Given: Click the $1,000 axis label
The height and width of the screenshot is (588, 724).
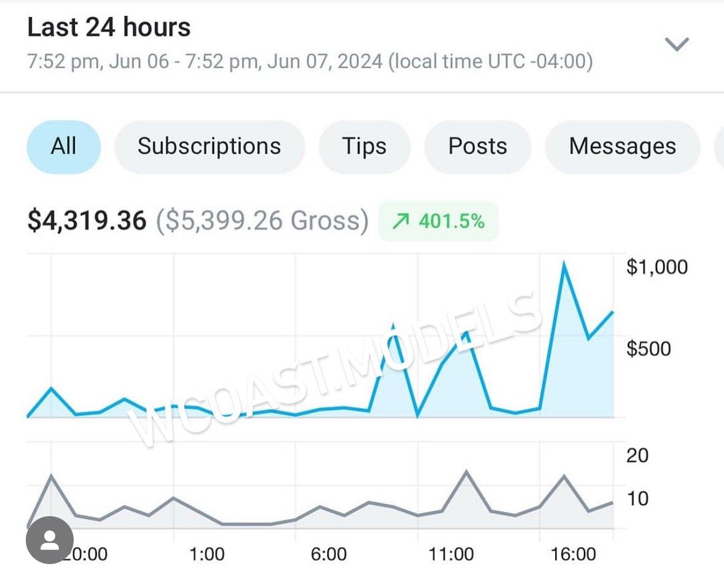Looking at the screenshot, I should click(x=656, y=267).
